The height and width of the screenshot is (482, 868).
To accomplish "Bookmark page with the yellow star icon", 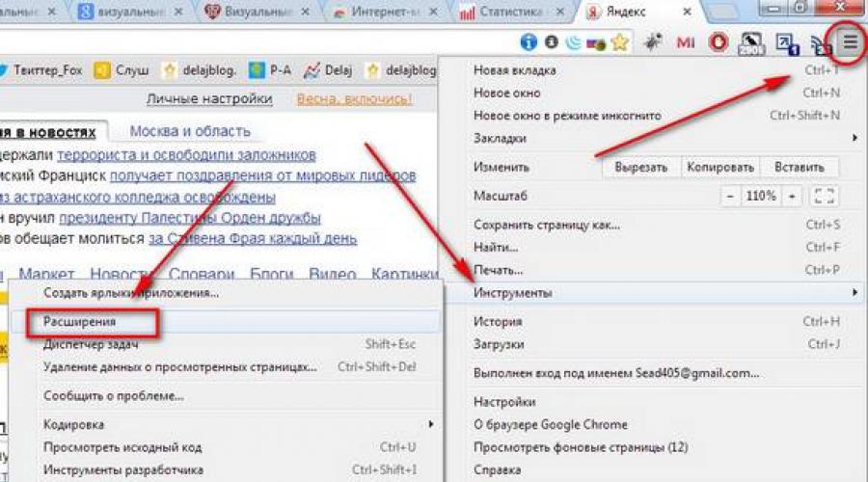I will tap(620, 42).
